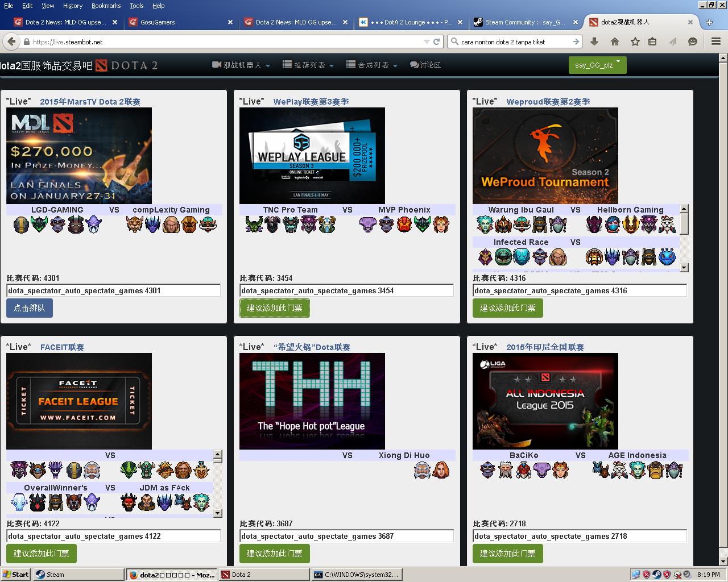The width and height of the screenshot is (728, 582).
Task: Open a new tab with the plus icon
Action: [709, 22]
